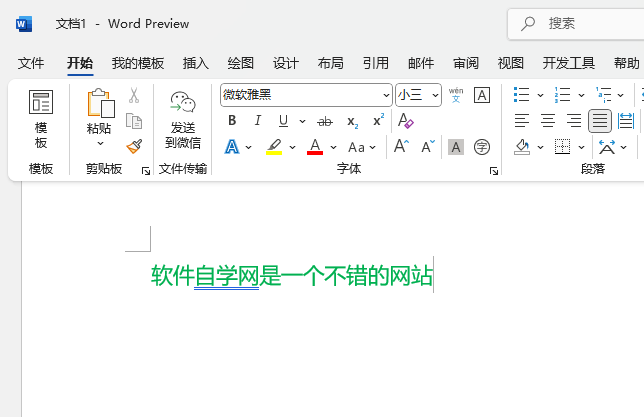The width and height of the screenshot is (644, 417).
Task: Expand the paste options arrow
Action: point(100,143)
